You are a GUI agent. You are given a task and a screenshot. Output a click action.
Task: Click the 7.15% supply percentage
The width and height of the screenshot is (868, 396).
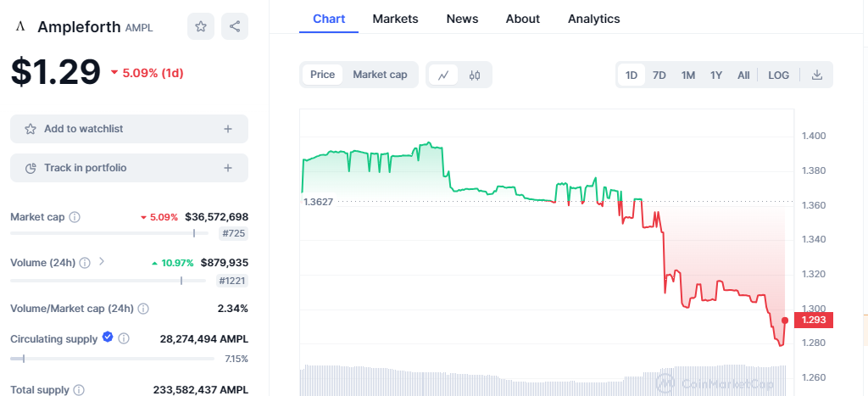[236, 359]
